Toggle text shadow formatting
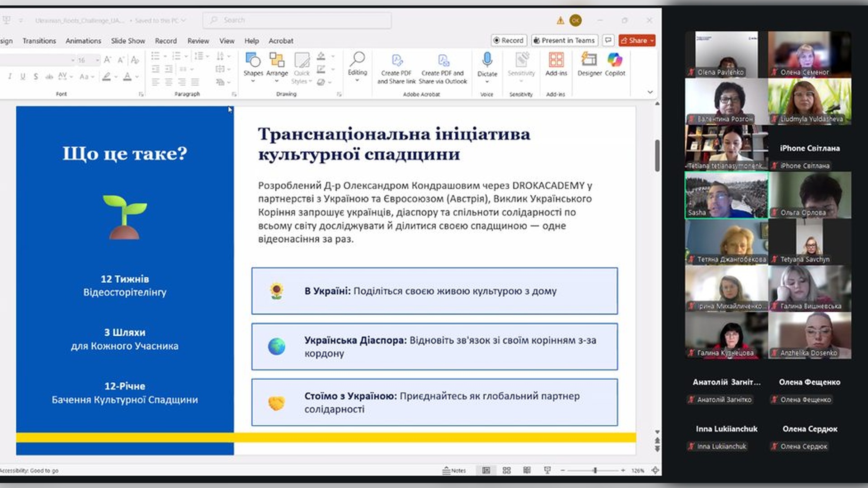 coord(36,76)
